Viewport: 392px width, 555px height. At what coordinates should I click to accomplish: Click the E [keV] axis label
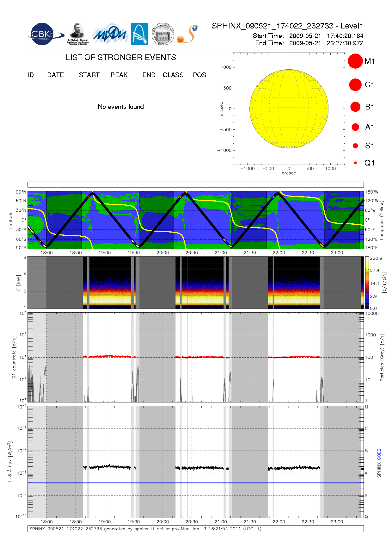coord(18,283)
